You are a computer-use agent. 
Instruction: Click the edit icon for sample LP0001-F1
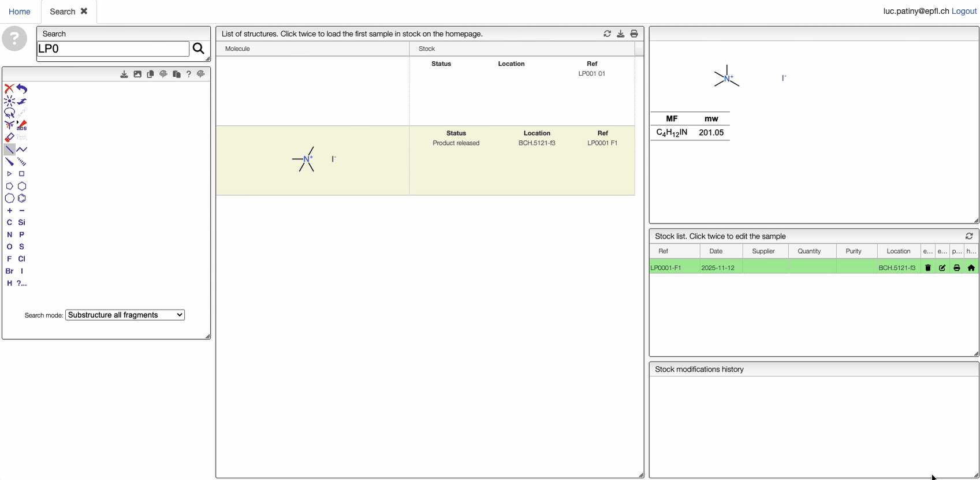[942, 267]
